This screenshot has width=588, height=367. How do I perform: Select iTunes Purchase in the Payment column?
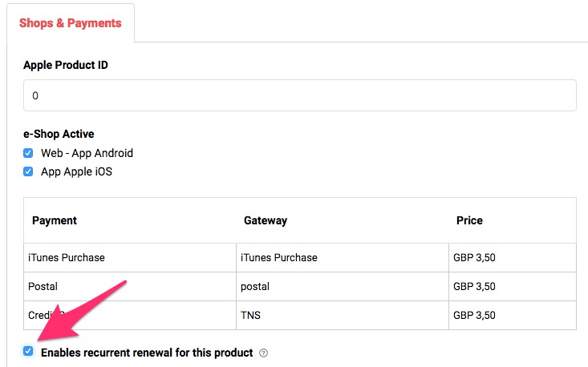[x=68, y=258]
